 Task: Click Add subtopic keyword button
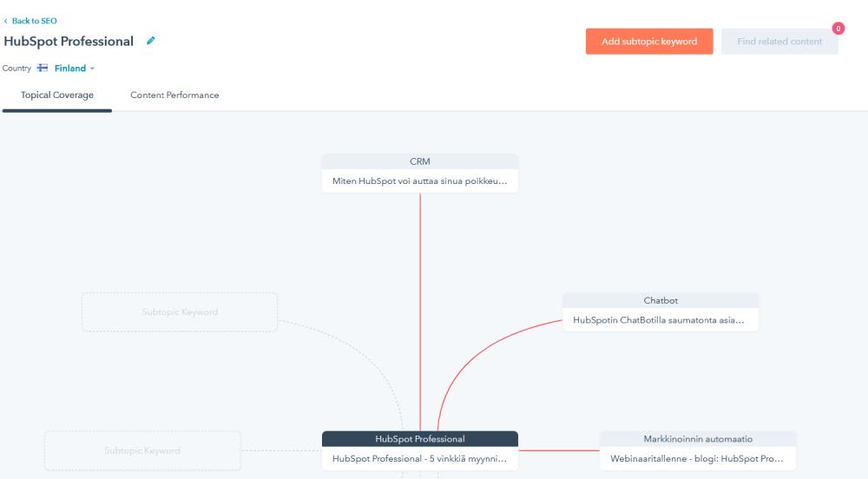click(649, 42)
